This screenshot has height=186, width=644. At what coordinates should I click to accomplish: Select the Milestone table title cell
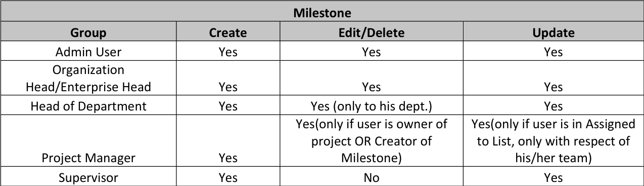point(322,12)
